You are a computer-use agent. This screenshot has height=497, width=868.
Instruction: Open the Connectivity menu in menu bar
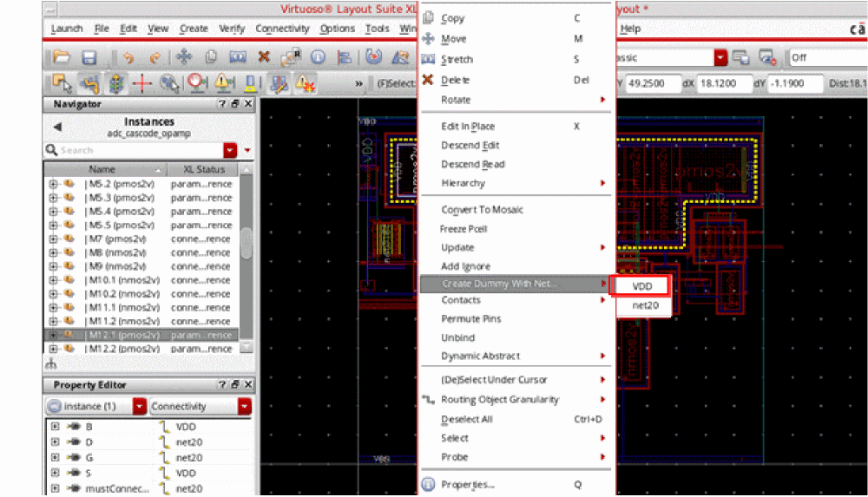point(282,29)
